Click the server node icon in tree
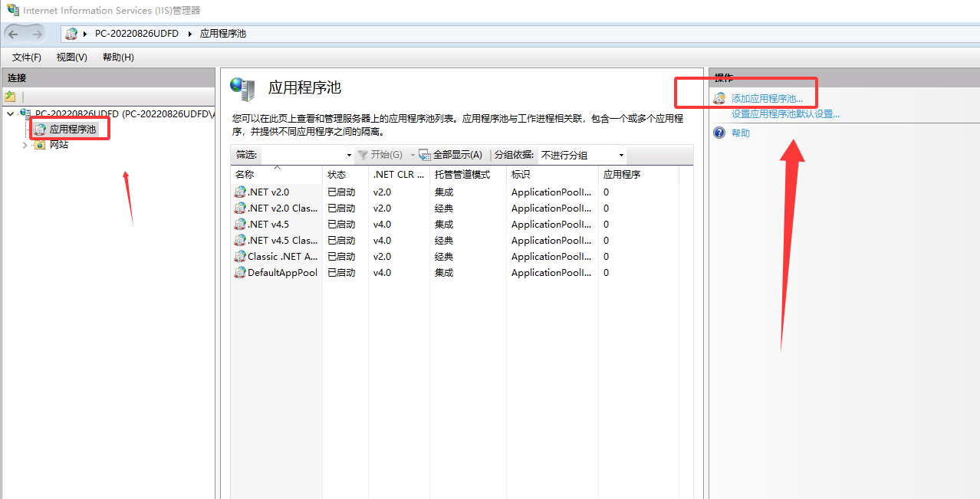Image resolution: width=980 pixels, height=499 pixels. tap(26, 113)
